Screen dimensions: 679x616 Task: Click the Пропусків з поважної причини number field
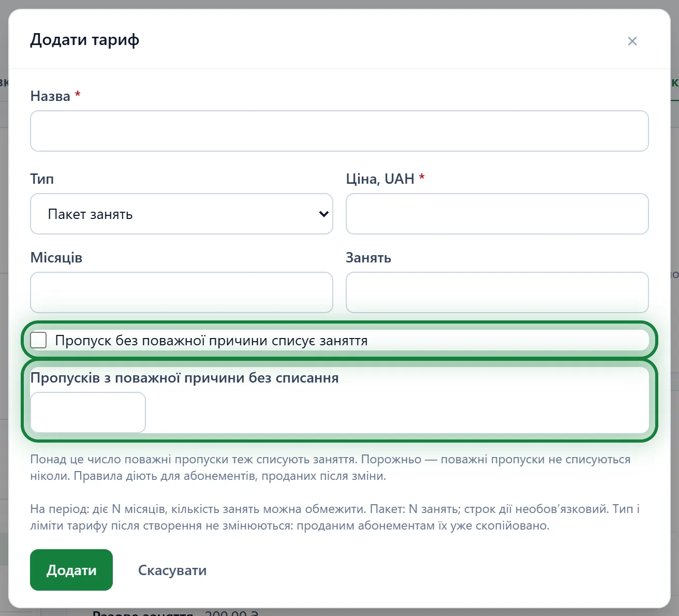pyautogui.click(x=88, y=413)
